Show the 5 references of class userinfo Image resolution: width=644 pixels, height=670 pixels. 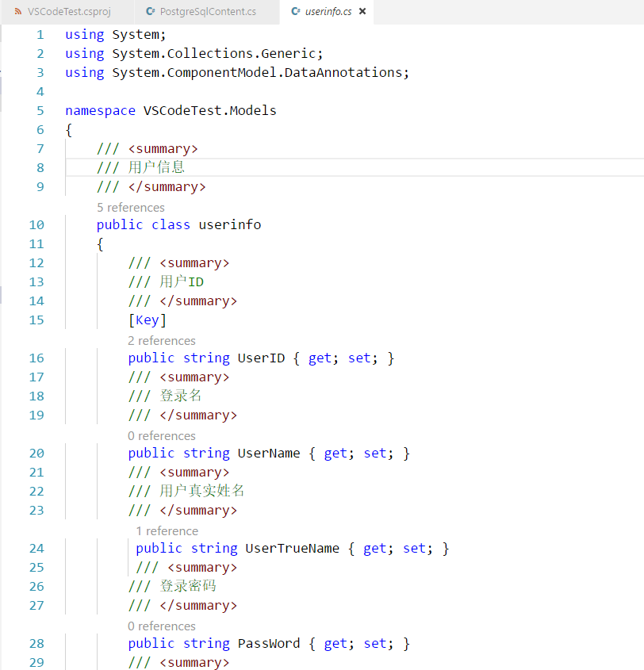(131, 207)
